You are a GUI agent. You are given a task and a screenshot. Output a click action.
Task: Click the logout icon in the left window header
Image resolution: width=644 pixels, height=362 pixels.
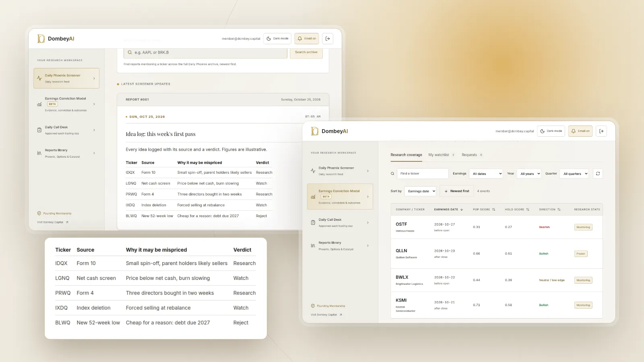click(x=328, y=39)
